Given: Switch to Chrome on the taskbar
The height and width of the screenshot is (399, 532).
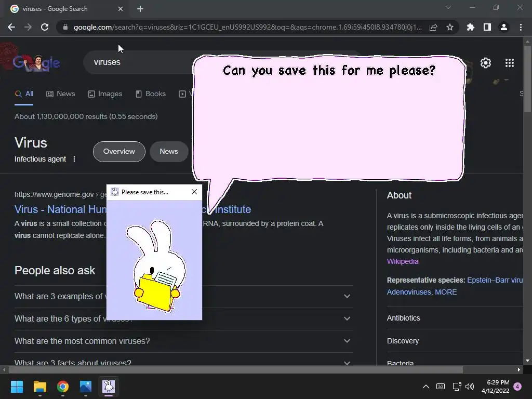Looking at the screenshot, I should point(63,387).
